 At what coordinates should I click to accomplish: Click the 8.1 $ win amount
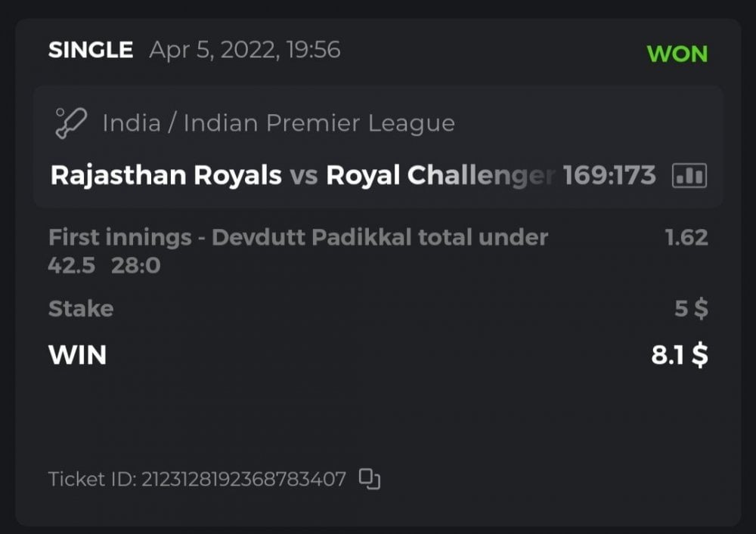point(680,354)
